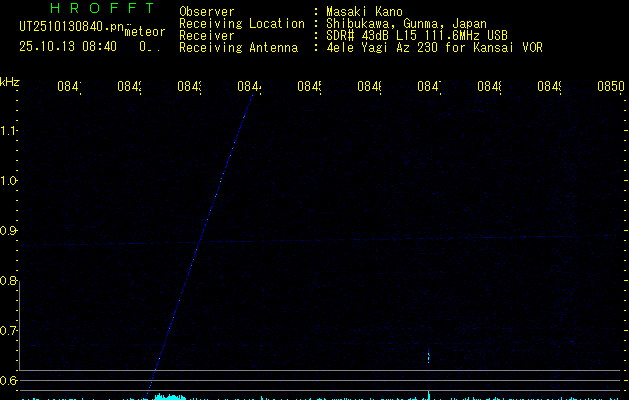Click the kHz axis unit label
This screenshot has height=400, width=629.
point(10,81)
